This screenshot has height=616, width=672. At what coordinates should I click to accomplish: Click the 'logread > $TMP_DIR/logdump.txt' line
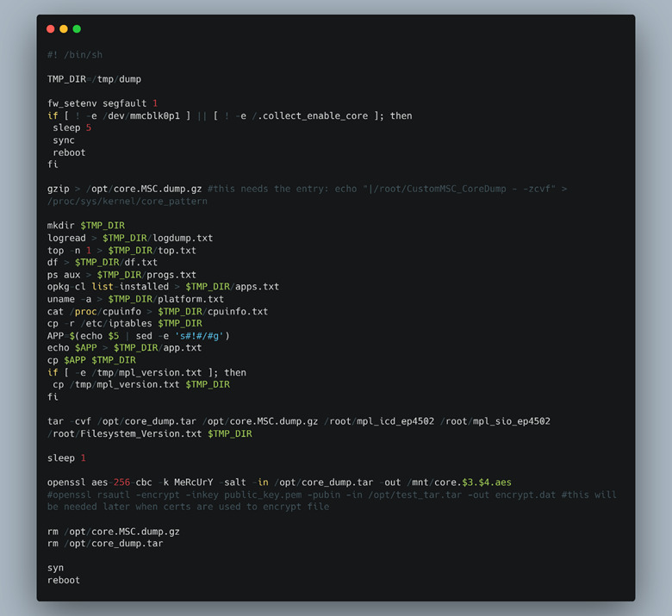[x=130, y=238]
